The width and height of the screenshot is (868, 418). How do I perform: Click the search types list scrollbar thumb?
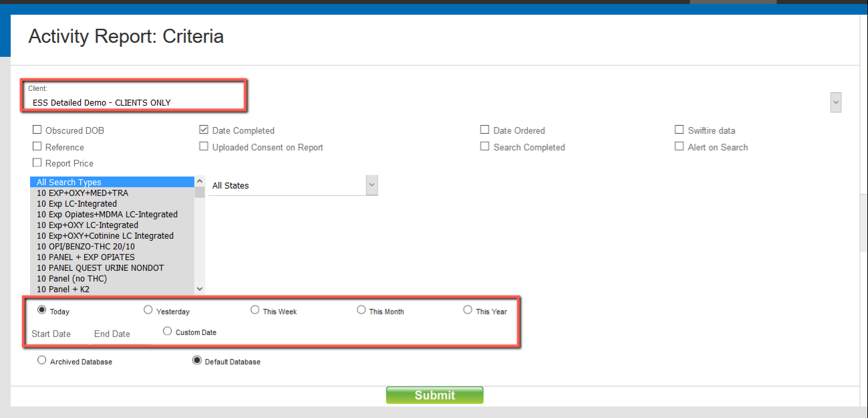[200, 193]
